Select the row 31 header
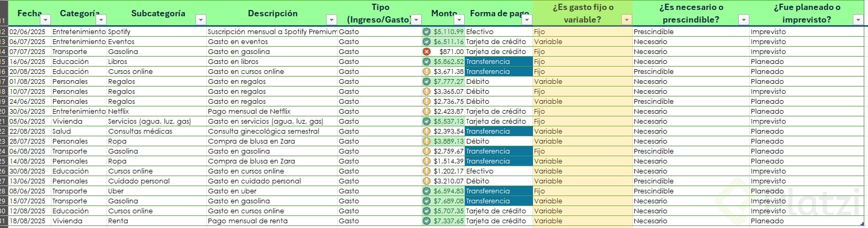 [x=4, y=221]
